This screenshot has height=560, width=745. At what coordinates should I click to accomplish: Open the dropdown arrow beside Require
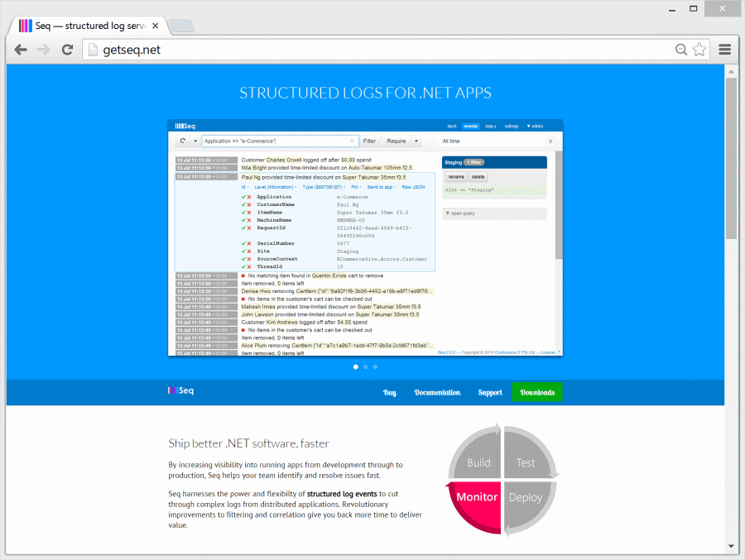click(x=416, y=141)
